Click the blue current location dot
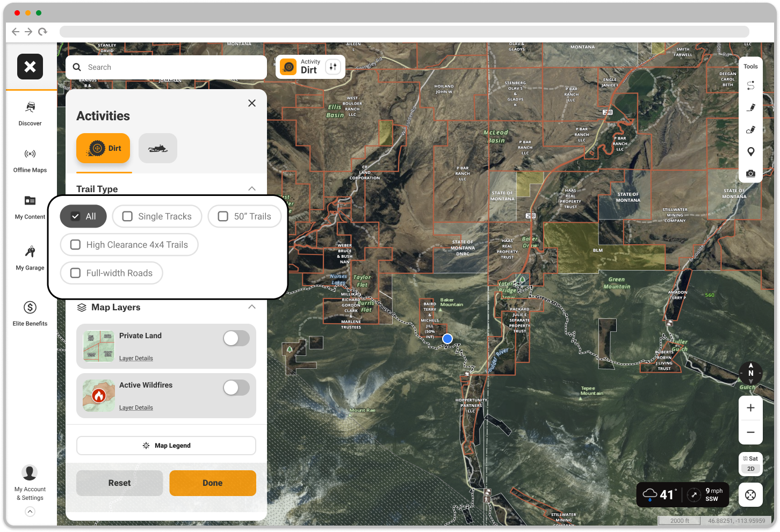Viewport: 780px width, 532px height. pyautogui.click(x=447, y=339)
